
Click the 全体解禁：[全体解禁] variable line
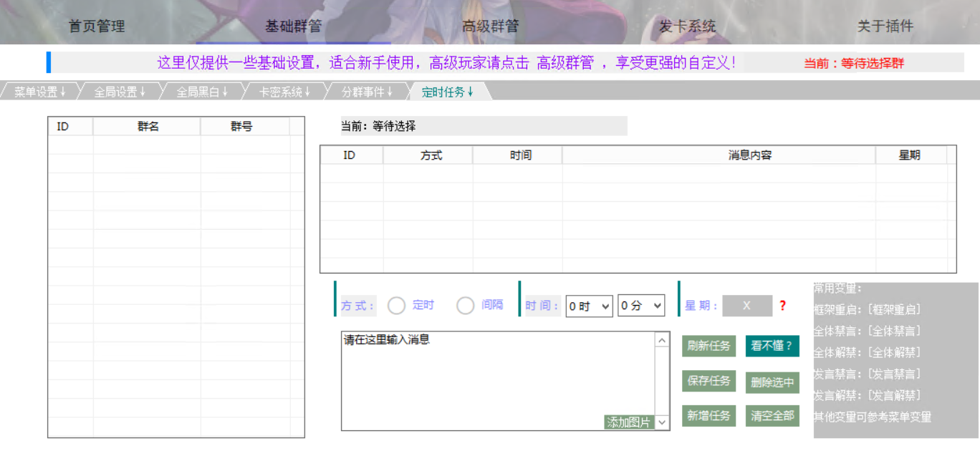point(868,353)
